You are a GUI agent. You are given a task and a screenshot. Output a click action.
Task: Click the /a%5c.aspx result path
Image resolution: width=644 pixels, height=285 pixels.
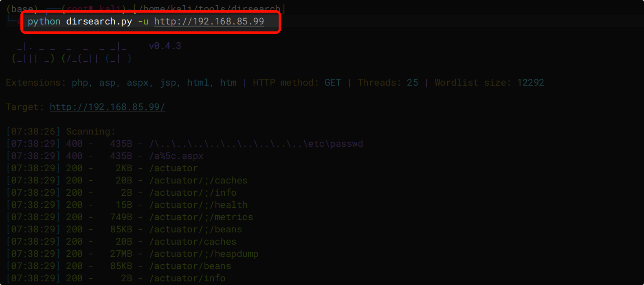click(x=176, y=156)
